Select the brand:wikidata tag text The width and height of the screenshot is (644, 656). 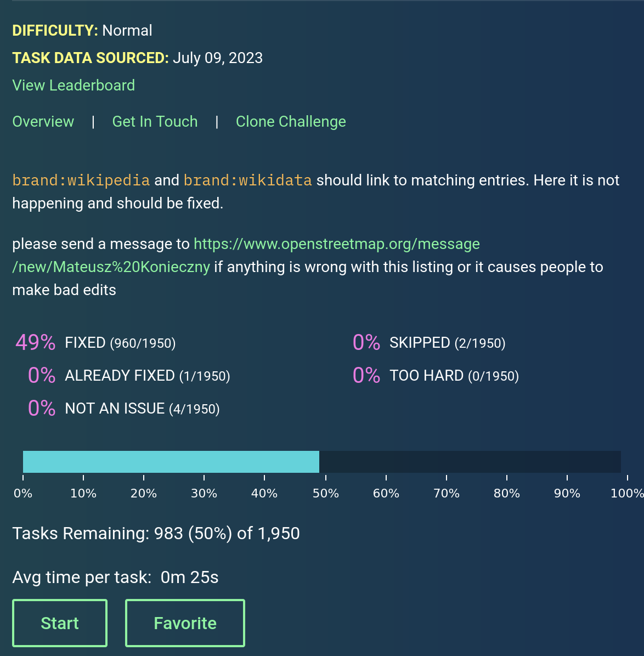(247, 180)
